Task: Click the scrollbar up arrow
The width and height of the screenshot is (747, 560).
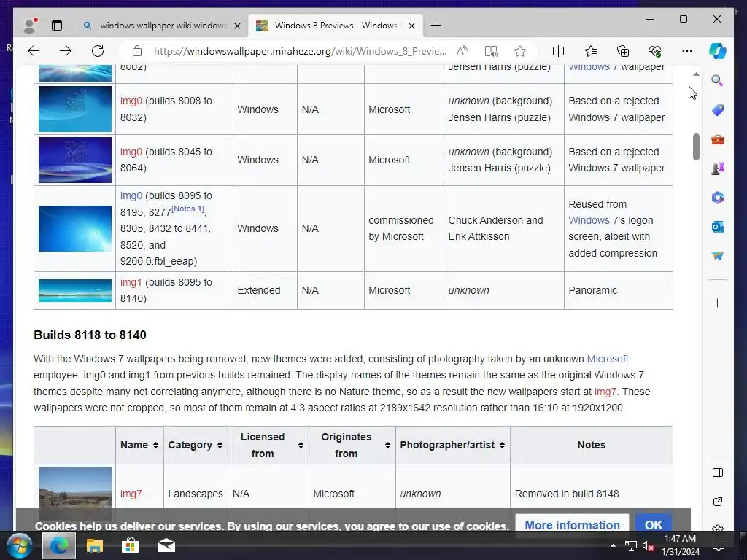Action: pos(696,74)
